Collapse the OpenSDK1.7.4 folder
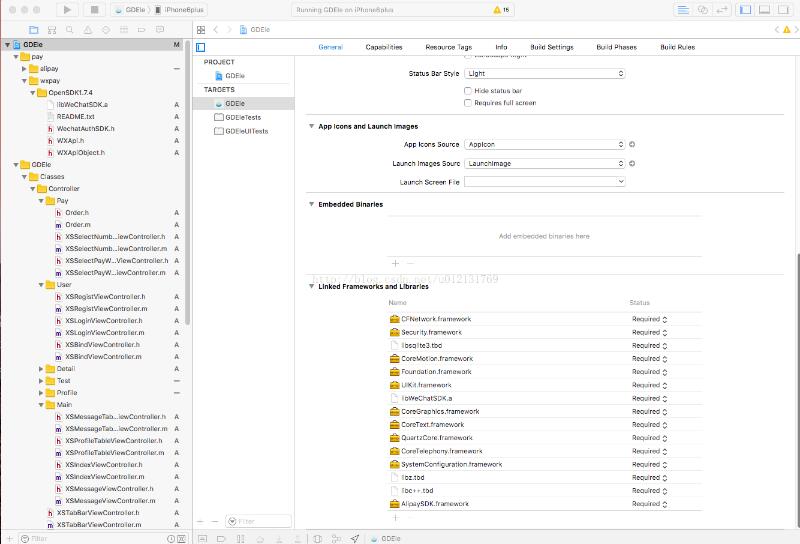The image size is (800, 544). click(33, 92)
